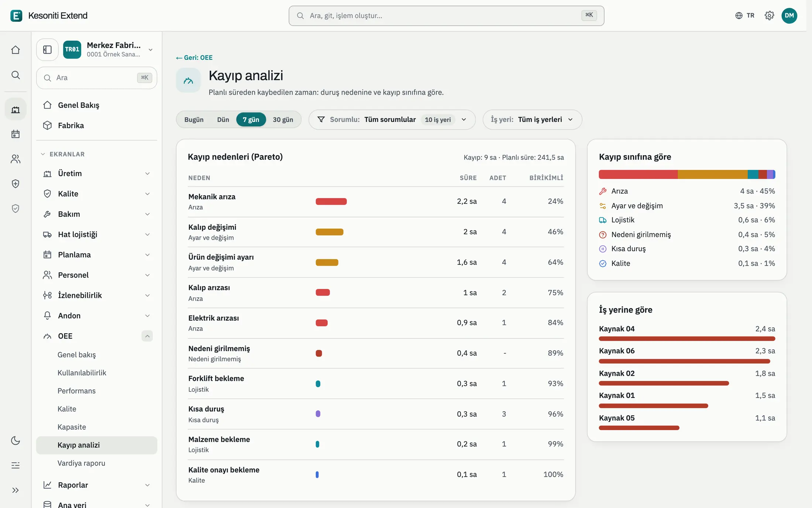Select the 7 gün time range
The image size is (812, 508).
251,120
